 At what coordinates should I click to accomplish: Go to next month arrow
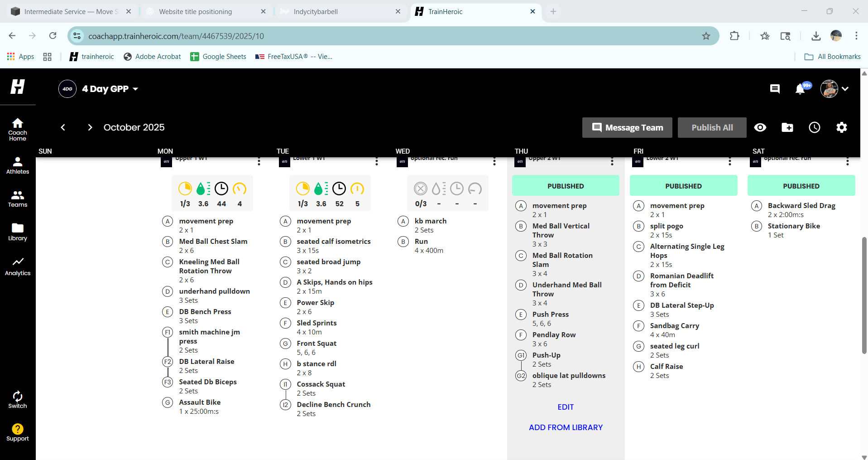pos(90,127)
